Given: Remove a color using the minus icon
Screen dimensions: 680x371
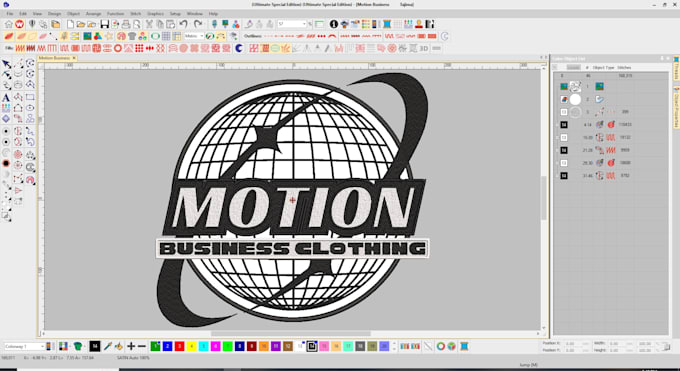Looking at the screenshot, I should (141, 346).
